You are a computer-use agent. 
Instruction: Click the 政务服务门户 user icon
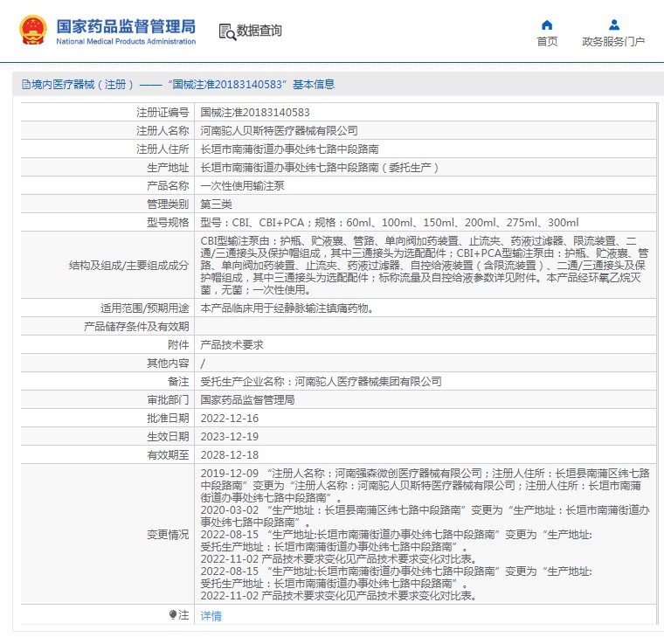pos(613,25)
